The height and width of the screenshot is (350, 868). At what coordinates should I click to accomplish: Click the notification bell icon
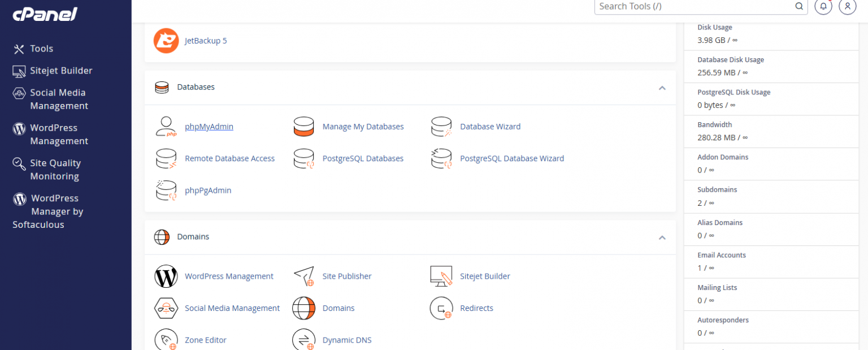click(x=823, y=7)
